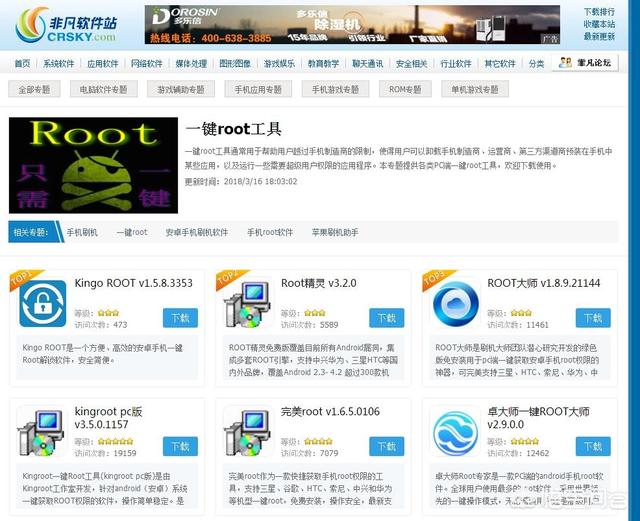The width and height of the screenshot is (640, 521).
Task: Open the Root精灵 v3.2.0 title
Action: (319, 283)
